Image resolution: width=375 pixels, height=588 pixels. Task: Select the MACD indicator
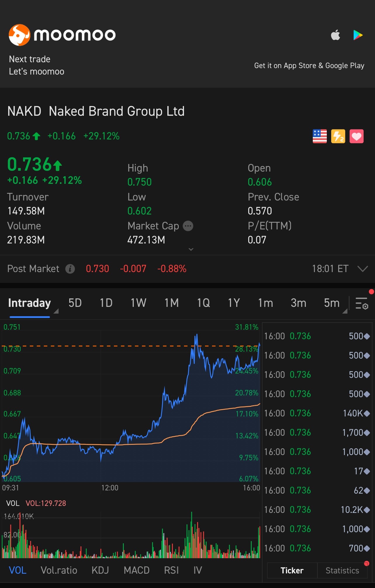click(137, 570)
